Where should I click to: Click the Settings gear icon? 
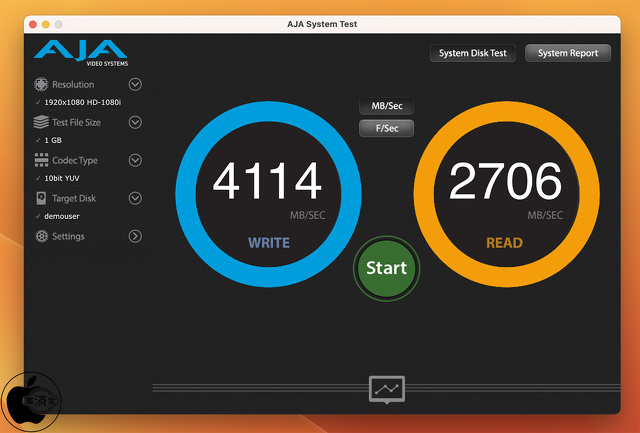pyautogui.click(x=41, y=236)
